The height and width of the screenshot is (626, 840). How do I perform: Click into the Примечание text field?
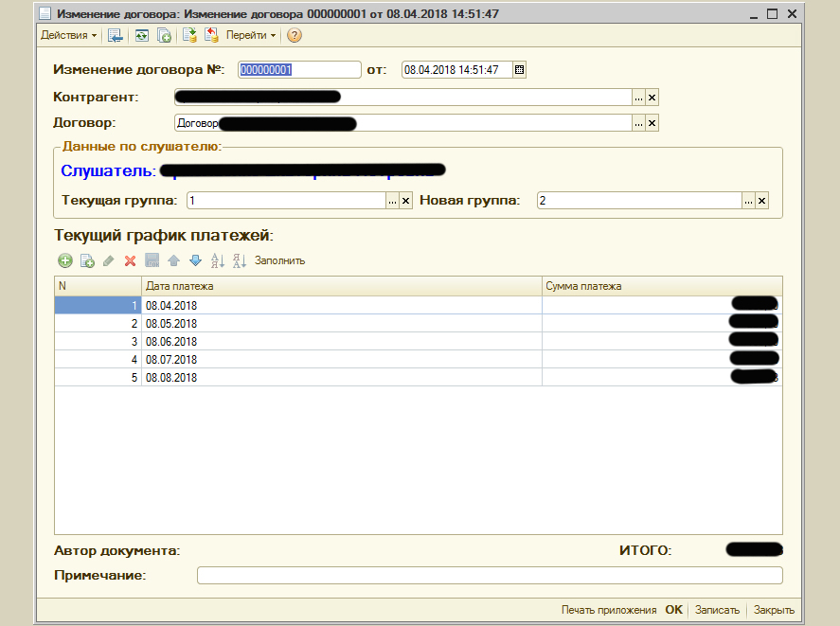pos(489,575)
